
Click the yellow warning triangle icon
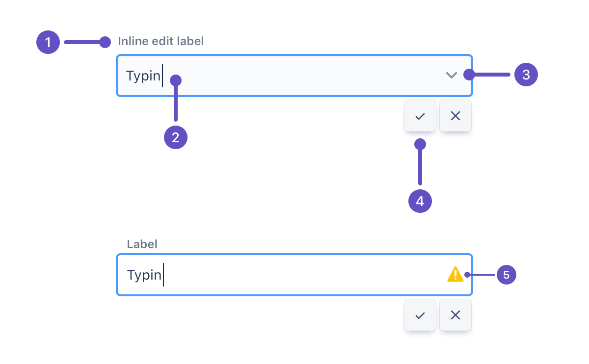tap(455, 274)
